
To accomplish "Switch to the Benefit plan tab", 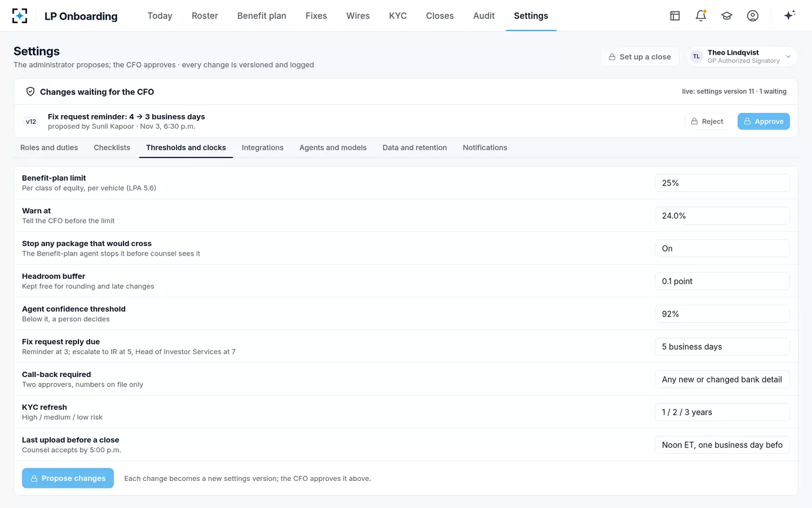I will pos(262,16).
